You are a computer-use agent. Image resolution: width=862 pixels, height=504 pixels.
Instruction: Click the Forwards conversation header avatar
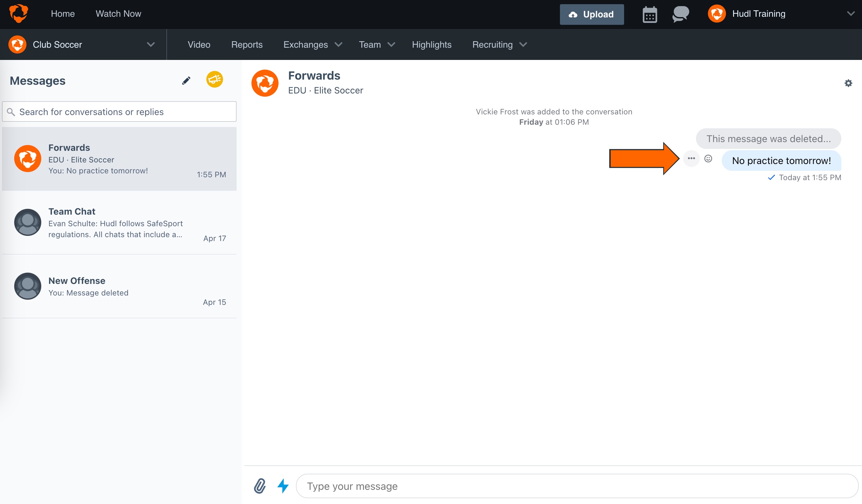(x=265, y=83)
